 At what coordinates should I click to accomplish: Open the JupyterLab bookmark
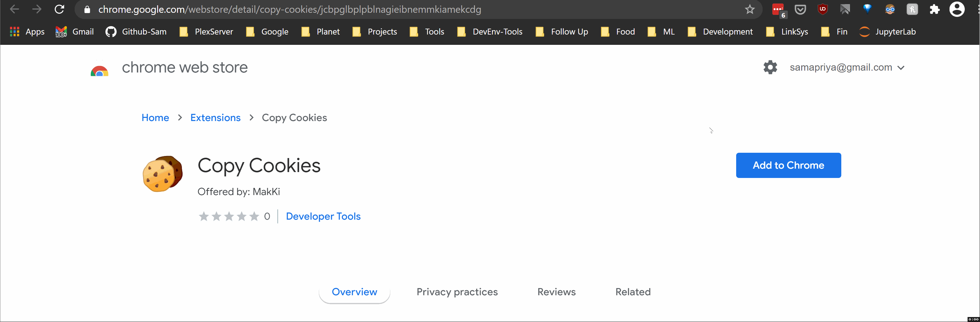pos(888,32)
